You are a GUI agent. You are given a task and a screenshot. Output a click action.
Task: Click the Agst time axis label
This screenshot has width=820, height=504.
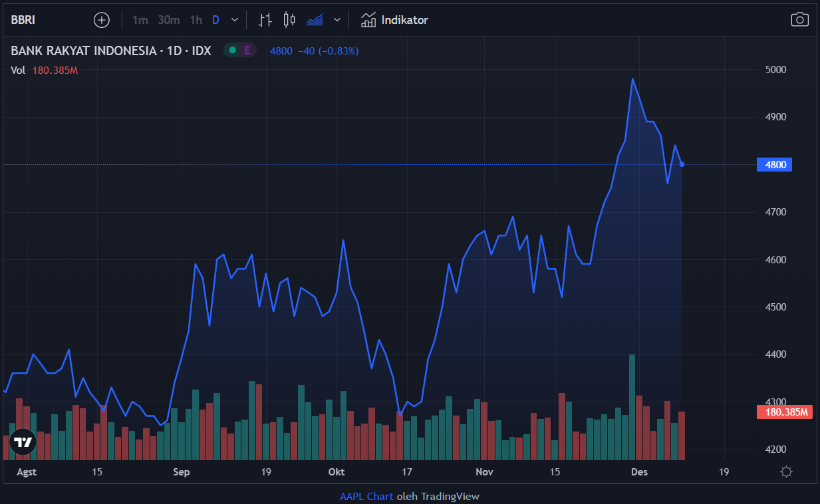pyautogui.click(x=26, y=472)
